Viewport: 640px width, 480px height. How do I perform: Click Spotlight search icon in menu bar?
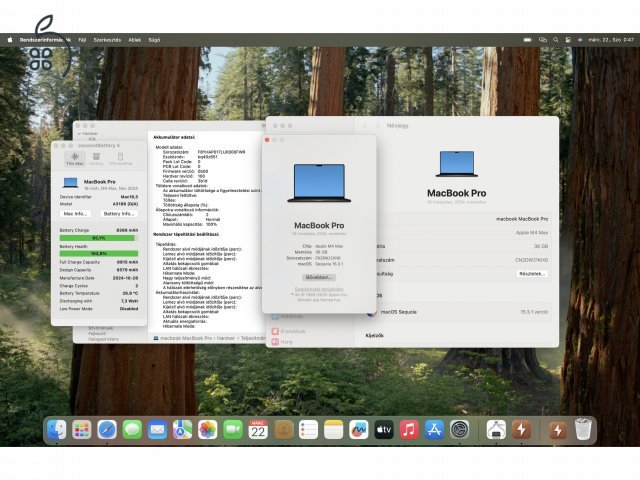(x=556, y=40)
